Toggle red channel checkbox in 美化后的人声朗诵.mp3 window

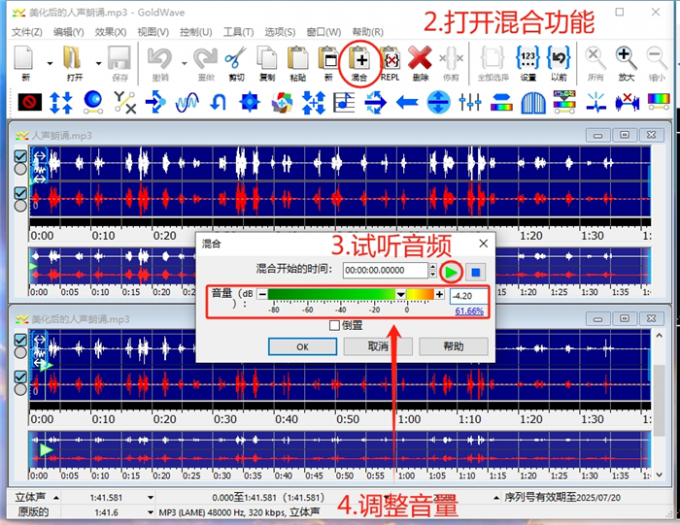coord(20,376)
